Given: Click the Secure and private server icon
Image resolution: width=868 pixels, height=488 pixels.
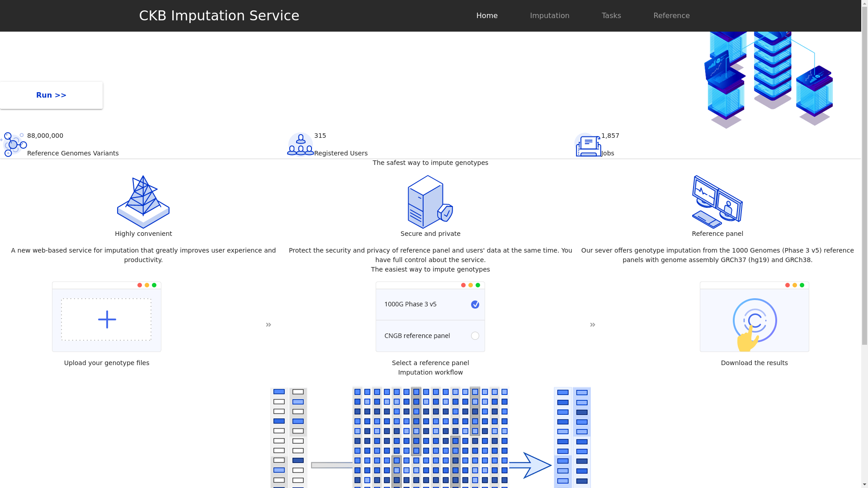Looking at the screenshot, I should (x=430, y=202).
